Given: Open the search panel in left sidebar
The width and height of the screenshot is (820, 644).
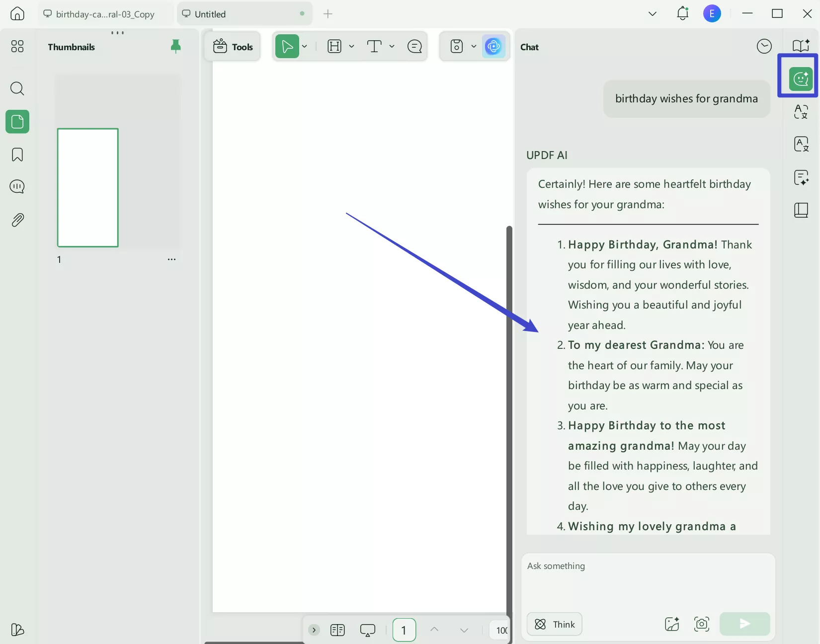Looking at the screenshot, I should (17, 89).
